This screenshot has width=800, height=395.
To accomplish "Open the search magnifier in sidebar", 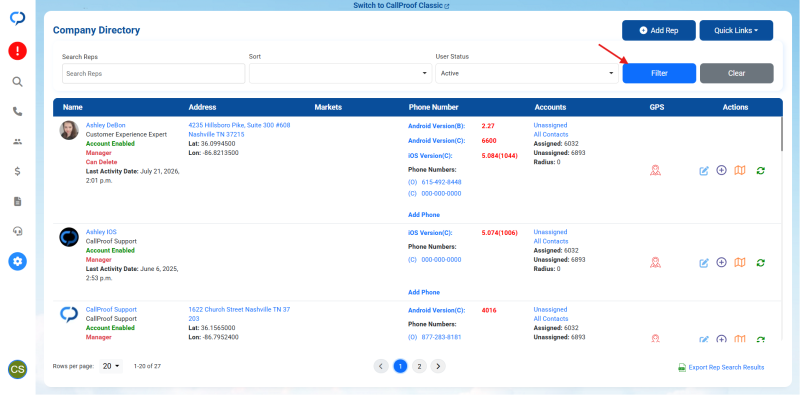I will (18, 82).
